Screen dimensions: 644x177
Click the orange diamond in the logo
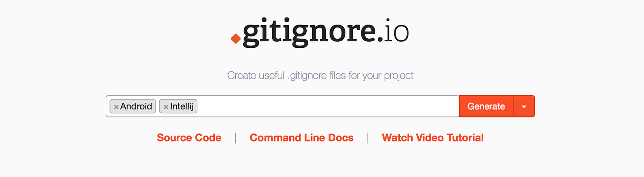(x=236, y=38)
